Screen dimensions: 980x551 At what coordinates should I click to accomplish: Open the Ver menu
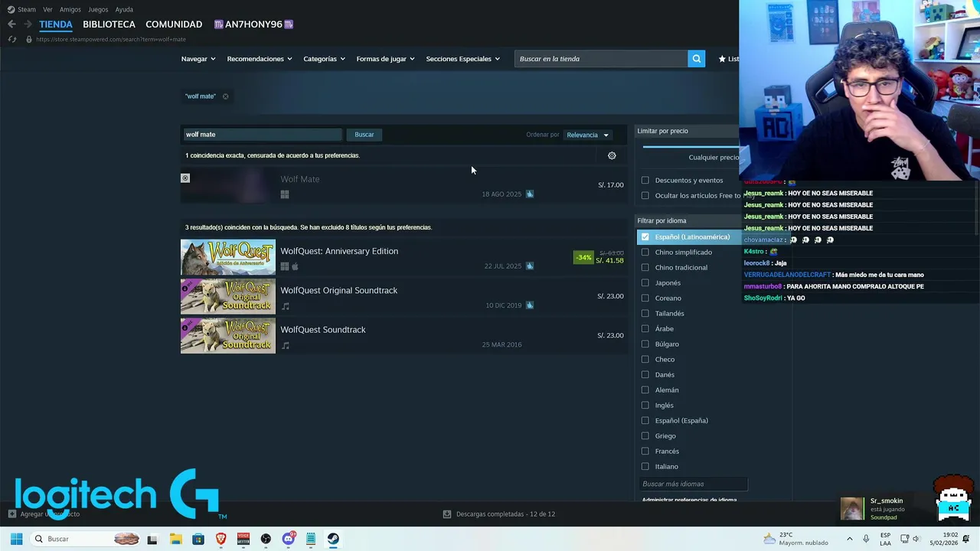[x=47, y=9]
